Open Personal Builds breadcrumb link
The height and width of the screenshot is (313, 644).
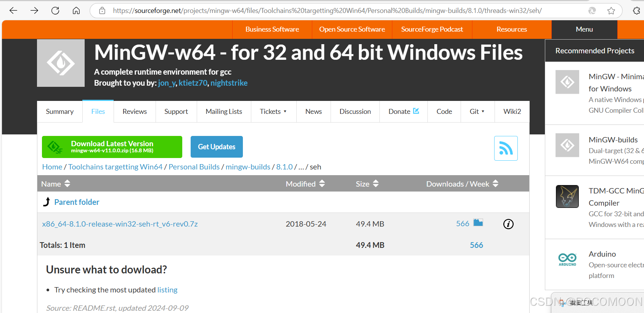click(194, 167)
